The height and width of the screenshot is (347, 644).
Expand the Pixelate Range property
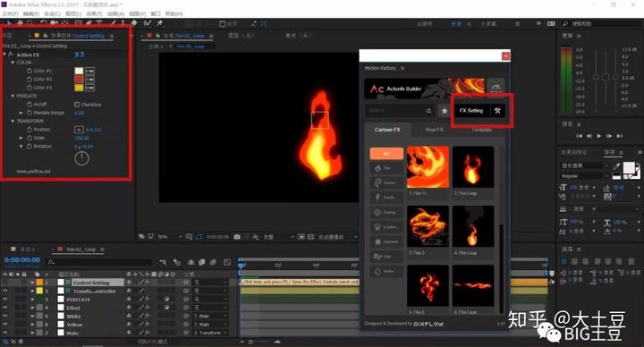pos(21,113)
